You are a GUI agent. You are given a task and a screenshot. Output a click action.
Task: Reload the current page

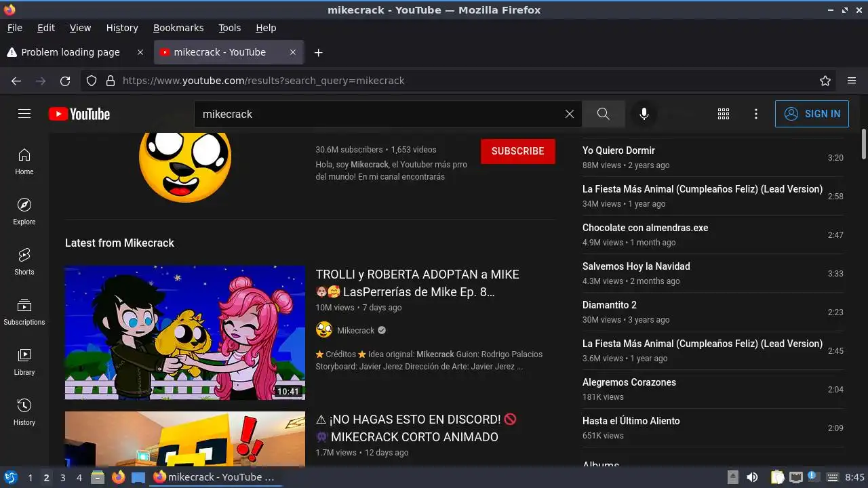[x=65, y=81]
